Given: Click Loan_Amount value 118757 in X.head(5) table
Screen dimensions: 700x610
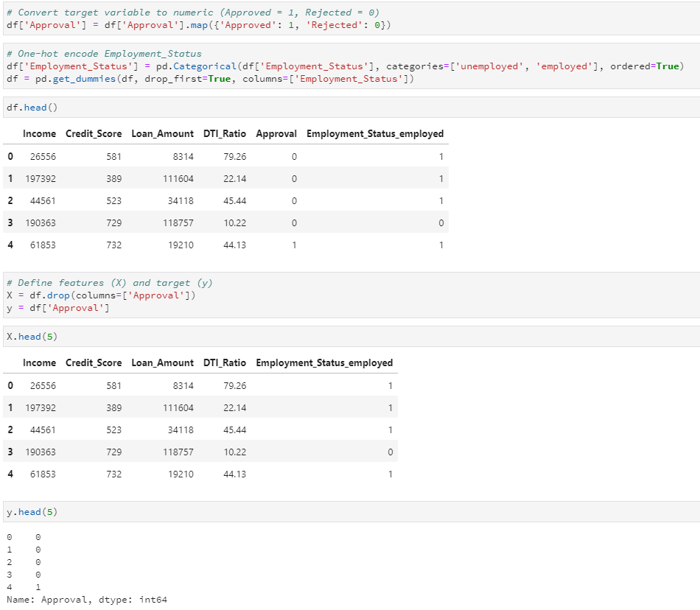Looking at the screenshot, I should pos(178,452).
